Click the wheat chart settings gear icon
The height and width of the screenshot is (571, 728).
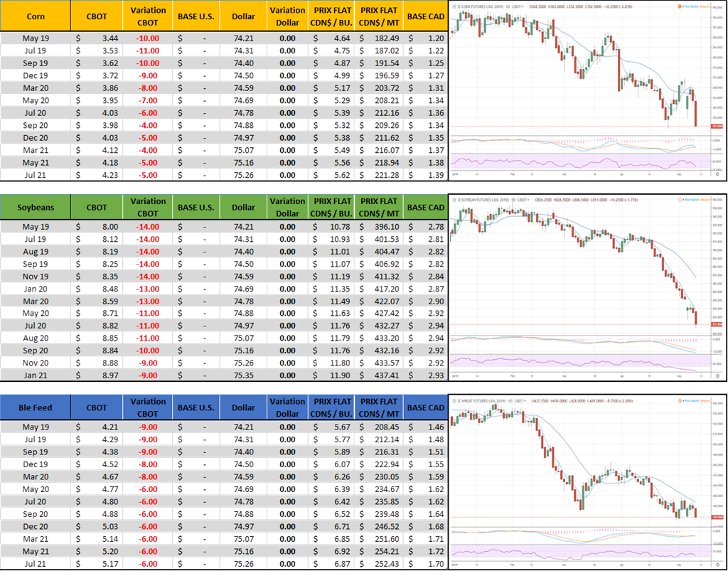717,564
